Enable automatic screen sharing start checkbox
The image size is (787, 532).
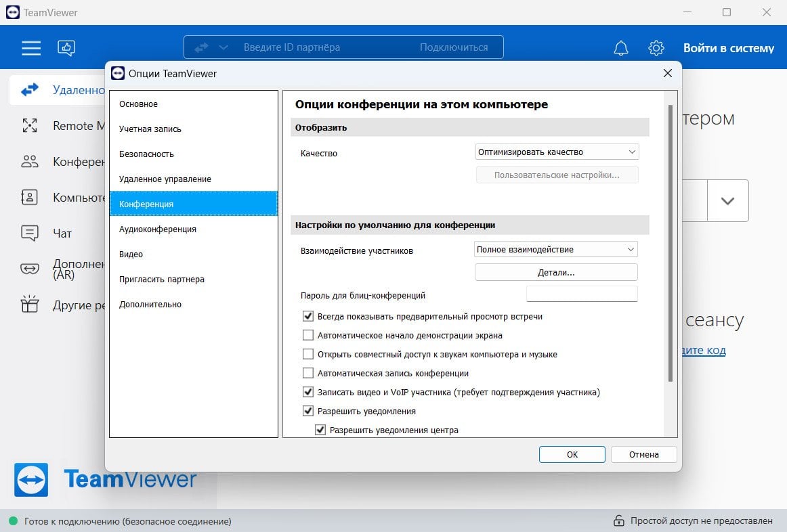tap(308, 335)
